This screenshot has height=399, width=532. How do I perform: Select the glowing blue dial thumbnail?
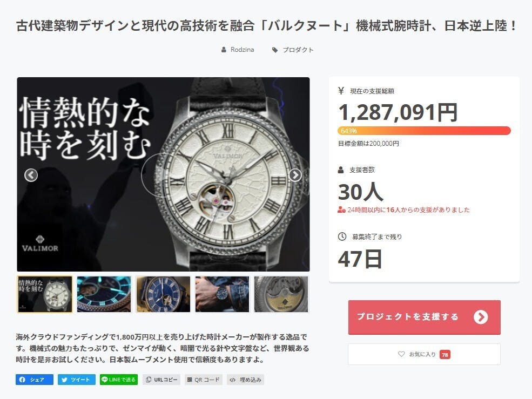tap(104, 294)
